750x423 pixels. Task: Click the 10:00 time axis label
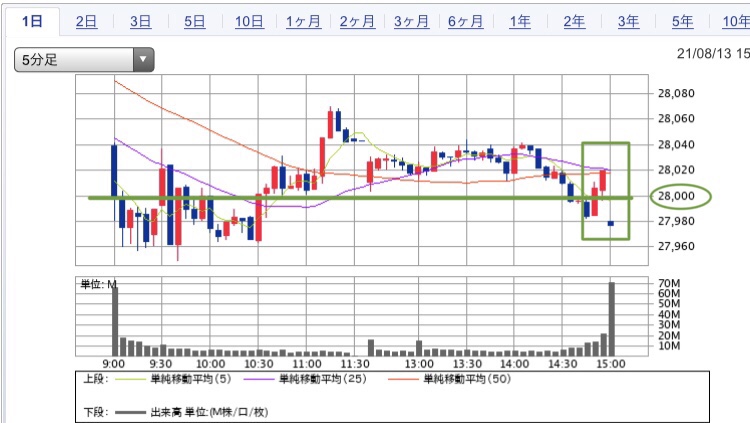210,364
